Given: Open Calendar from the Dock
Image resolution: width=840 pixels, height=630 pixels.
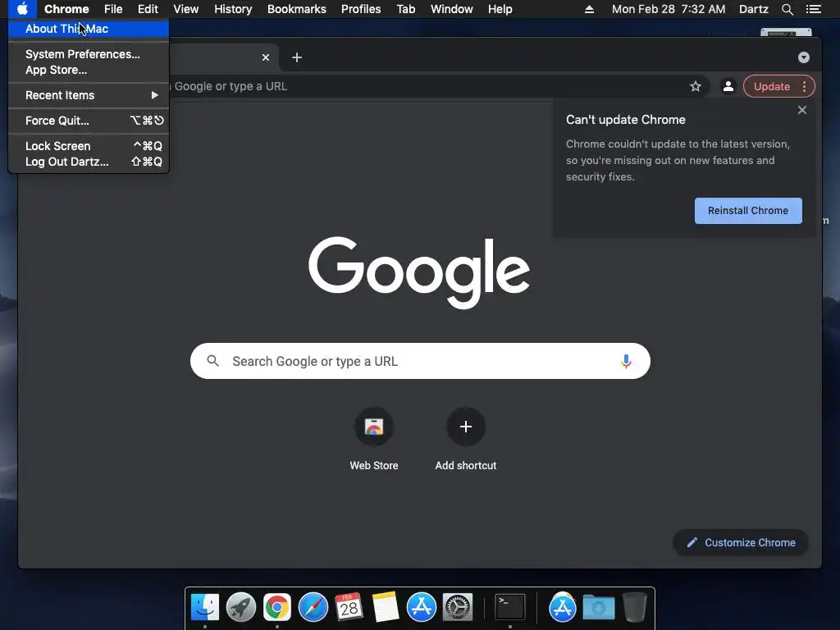Looking at the screenshot, I should point(349,607).
